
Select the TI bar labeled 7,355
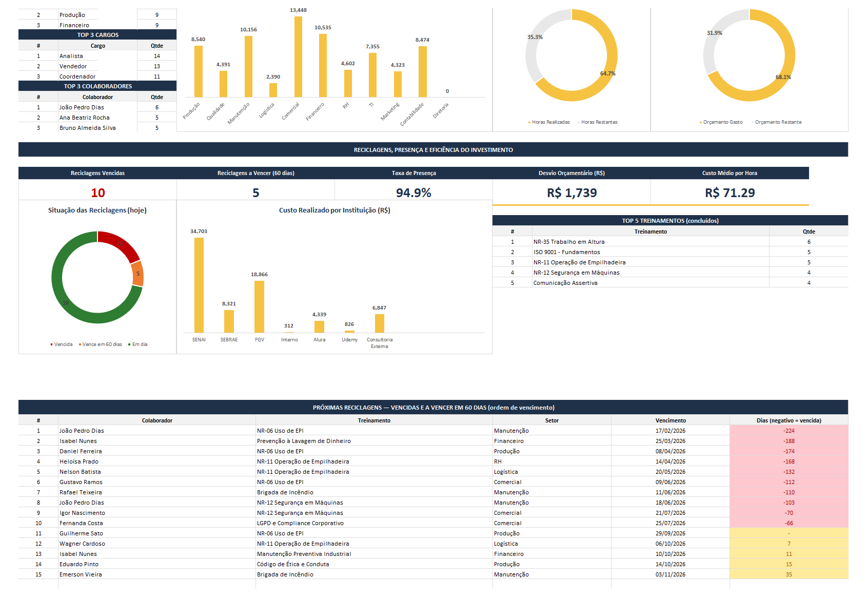coord(372,75)
